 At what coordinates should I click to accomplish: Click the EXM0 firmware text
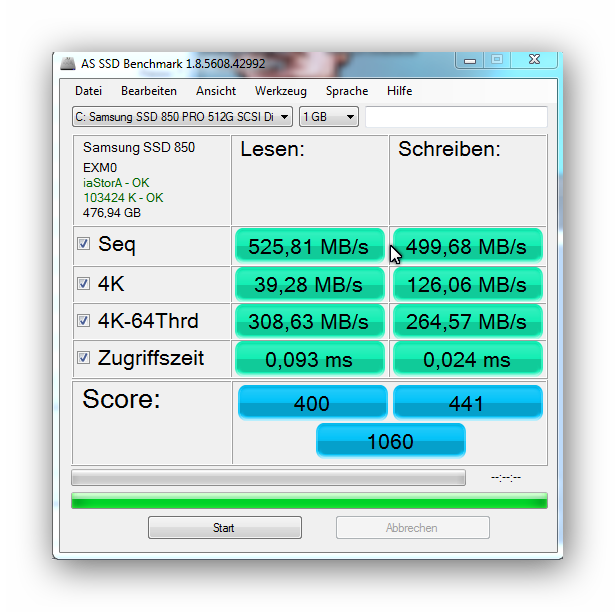(x=100, y=168)
